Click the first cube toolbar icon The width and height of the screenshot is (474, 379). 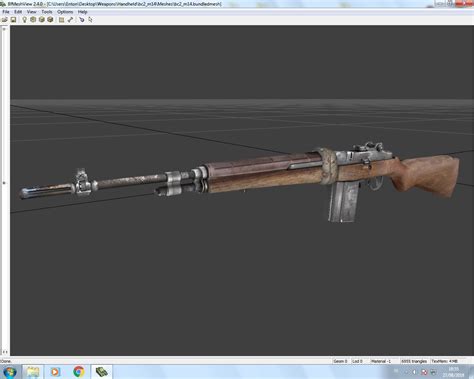[x=33, y=20]
